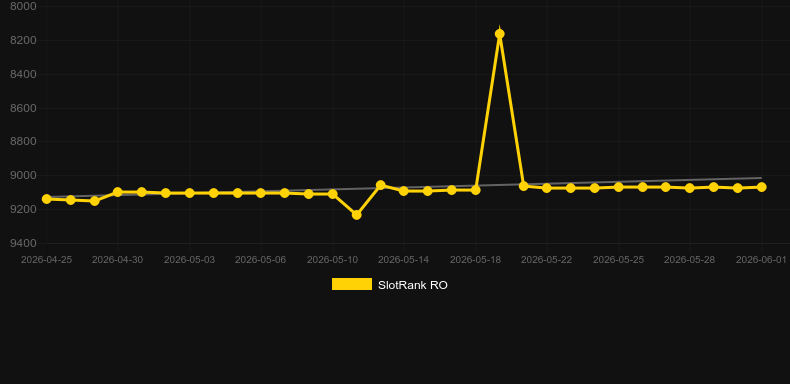Select the data point at 2026-05-18
The image size is (790, 384).
click(x=476, y=190)
